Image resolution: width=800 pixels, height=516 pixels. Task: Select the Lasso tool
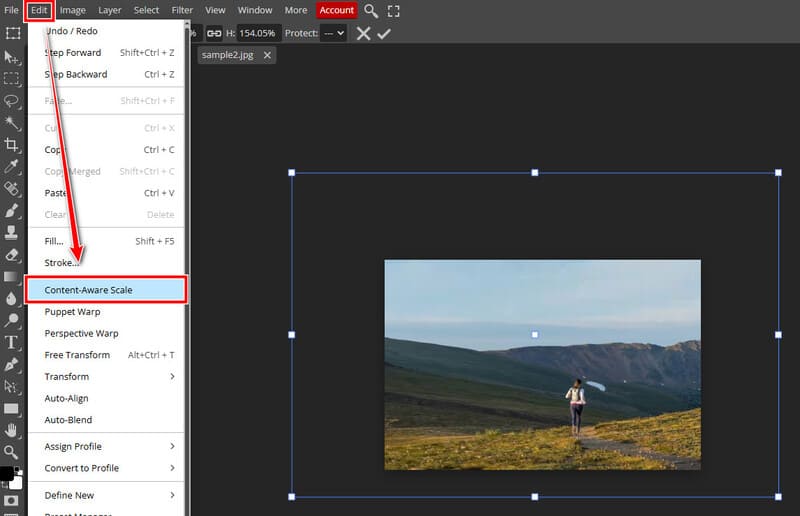pos(11,101)
